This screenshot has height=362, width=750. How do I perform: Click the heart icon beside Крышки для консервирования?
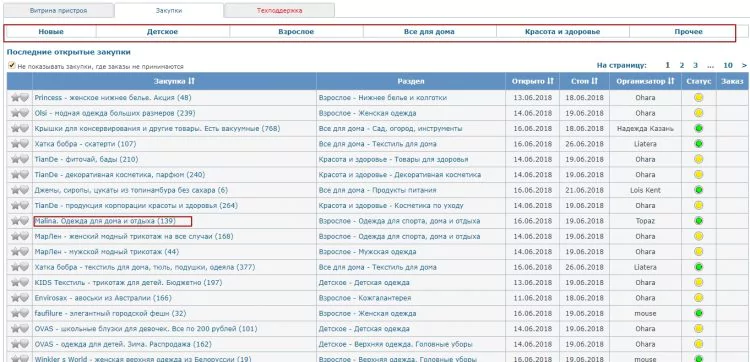[x=24, y=129]
